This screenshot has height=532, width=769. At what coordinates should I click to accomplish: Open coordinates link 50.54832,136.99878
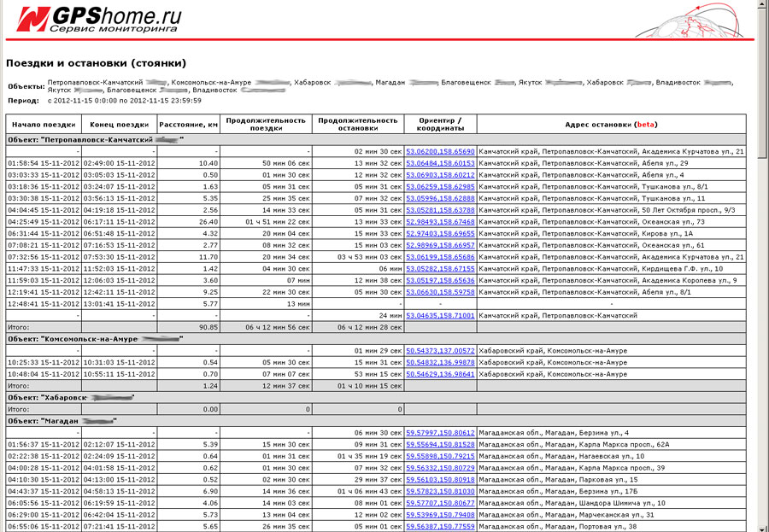440,362
